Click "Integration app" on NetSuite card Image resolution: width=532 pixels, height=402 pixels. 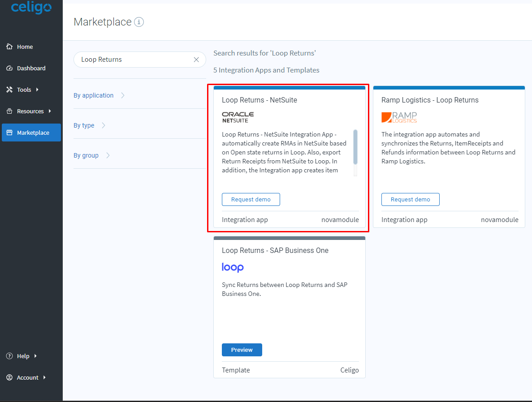click(x=245, y=220)
